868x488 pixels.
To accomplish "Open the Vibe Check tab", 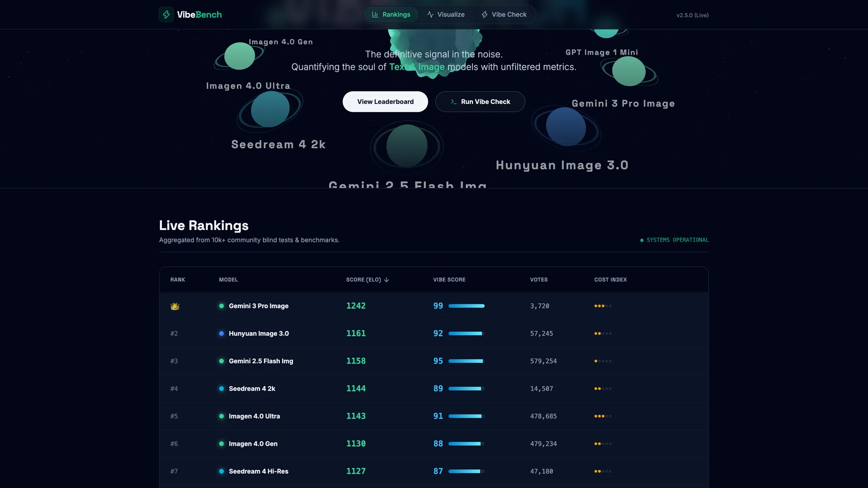I will [504, 14].
